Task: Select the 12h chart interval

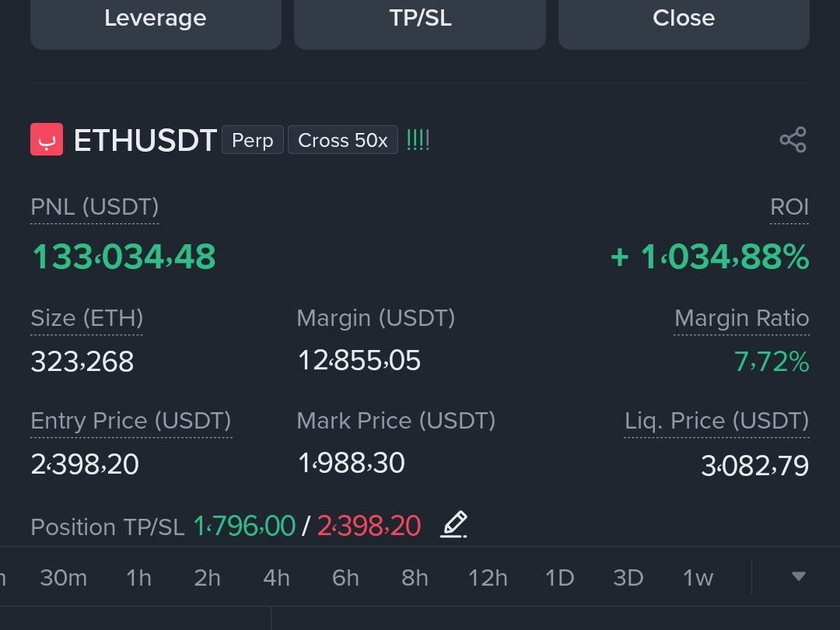Action: coord(488,578)
